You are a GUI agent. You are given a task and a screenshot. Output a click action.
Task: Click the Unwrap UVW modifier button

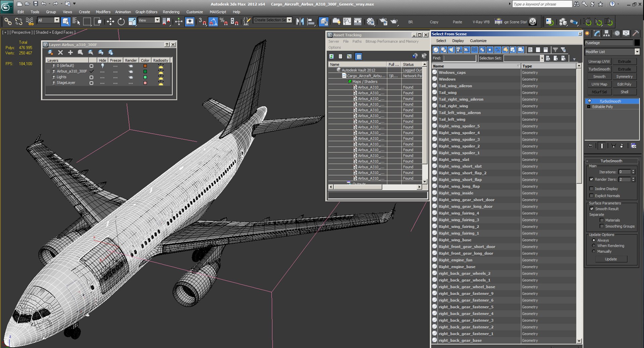pyautogui.click(x=599, y=62)
